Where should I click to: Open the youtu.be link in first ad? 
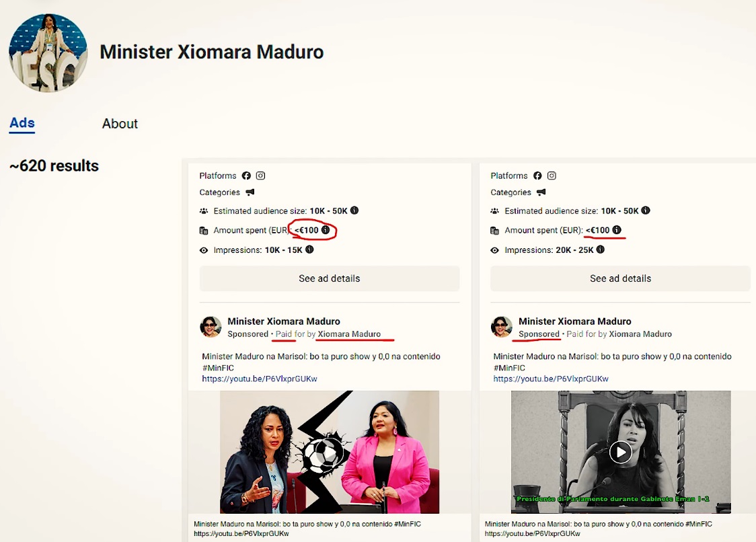tap(260, 379)
